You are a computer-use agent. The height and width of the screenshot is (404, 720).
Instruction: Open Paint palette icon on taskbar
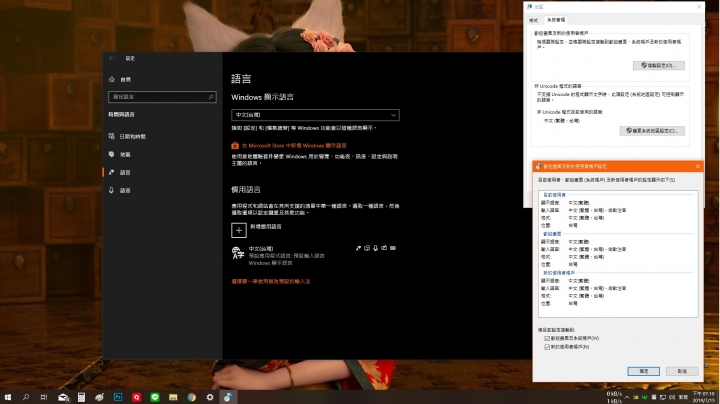tap(100, 397)
